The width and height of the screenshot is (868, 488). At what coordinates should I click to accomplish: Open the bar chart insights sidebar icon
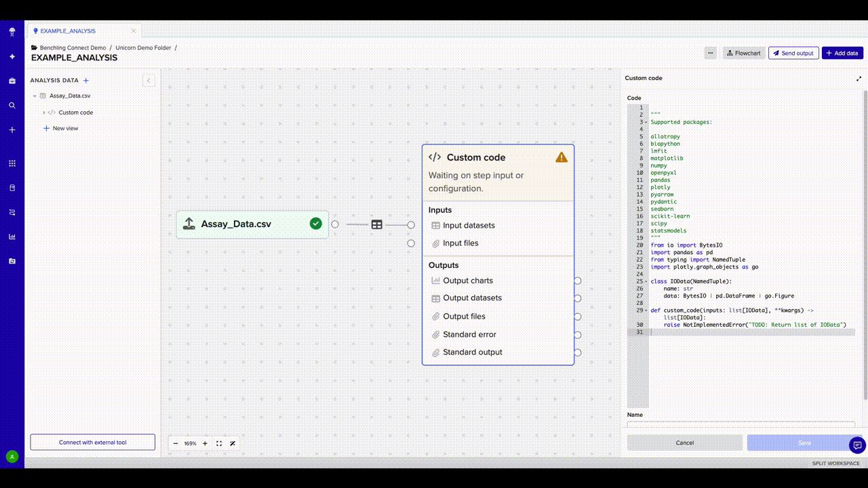point(12,237)
